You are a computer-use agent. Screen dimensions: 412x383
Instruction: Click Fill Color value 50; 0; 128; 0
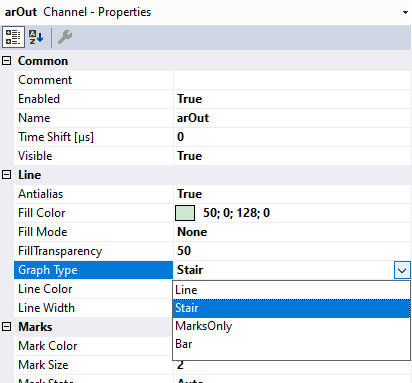coord(236,213)
